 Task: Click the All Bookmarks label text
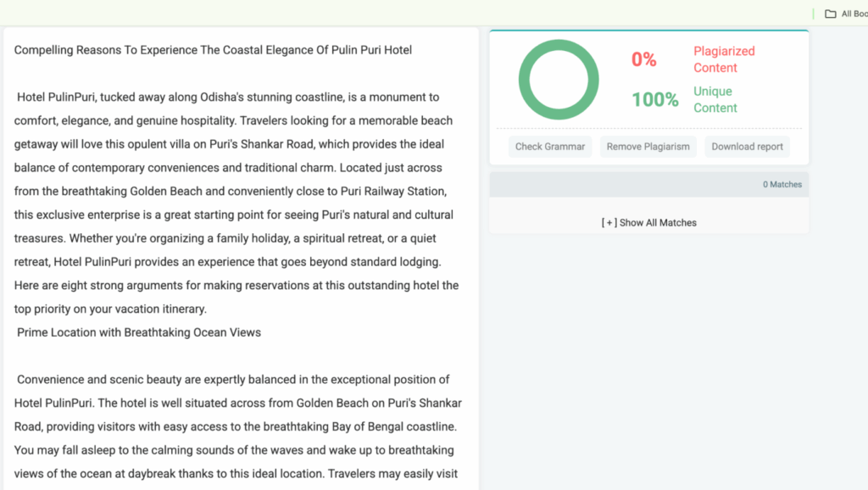coord(854,14)
